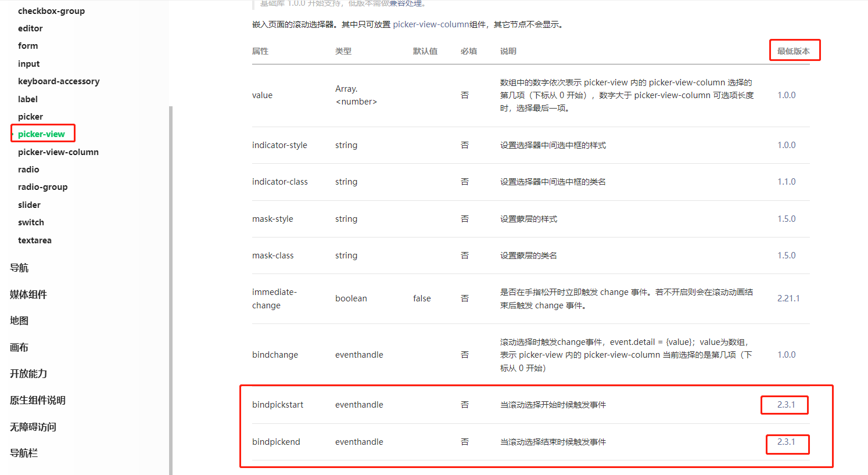Click version link 2.21.1 for immediate-change

[788, 298]
